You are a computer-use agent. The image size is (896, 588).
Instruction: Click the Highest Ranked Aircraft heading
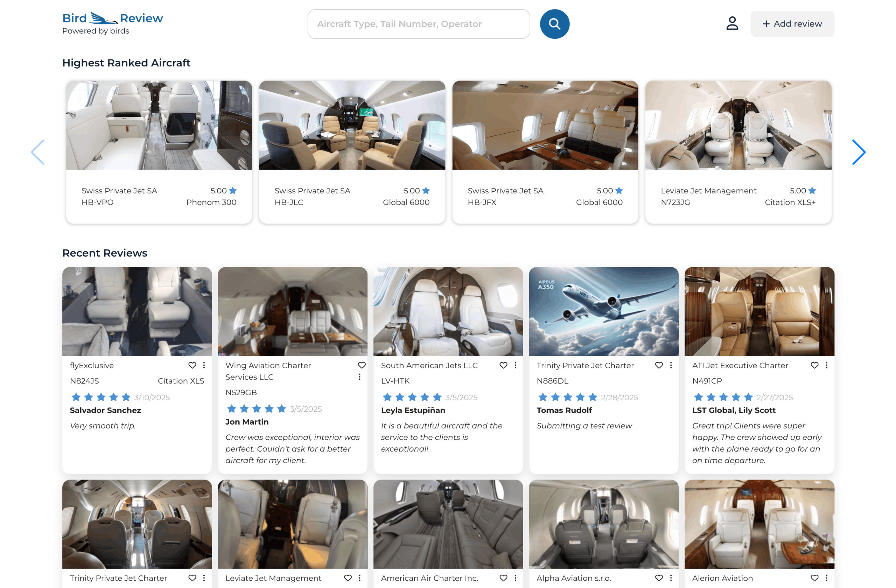pos(126,63)
